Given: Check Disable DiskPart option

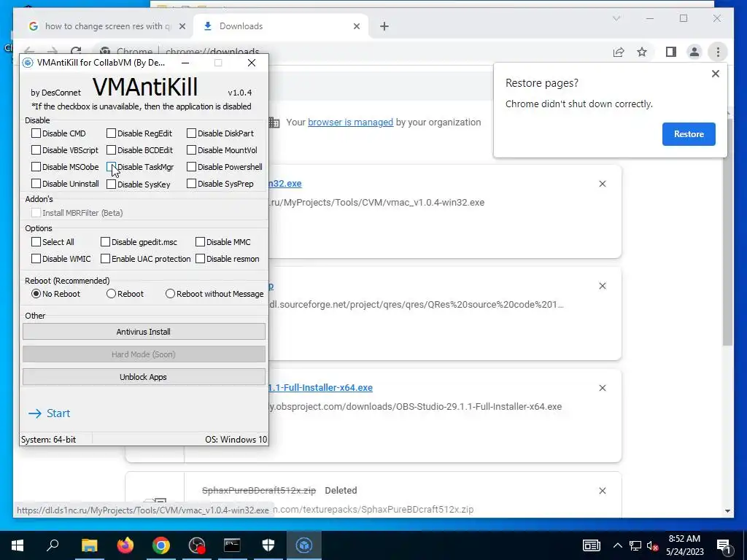Looking at the screenshot, I should (x=191, y=133).
